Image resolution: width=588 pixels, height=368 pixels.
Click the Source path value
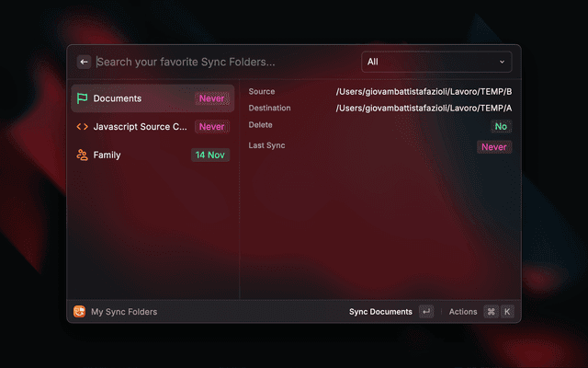[423, 92]
